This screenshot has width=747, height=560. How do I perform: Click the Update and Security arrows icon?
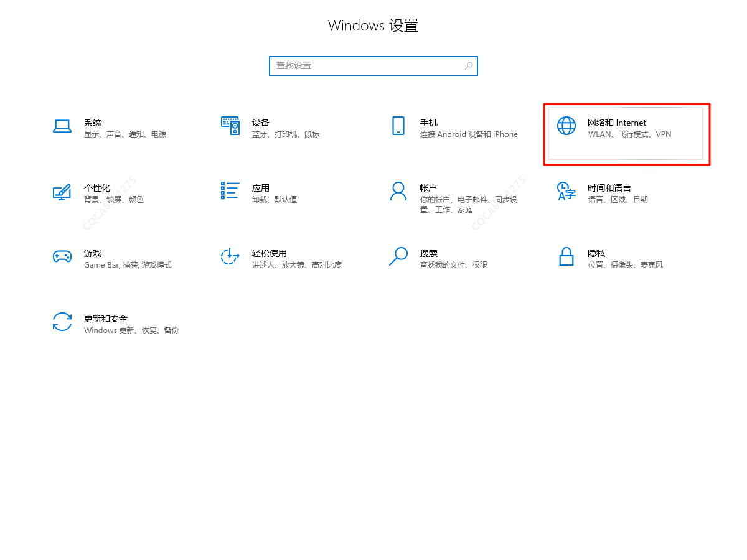(x=62, y=322)
